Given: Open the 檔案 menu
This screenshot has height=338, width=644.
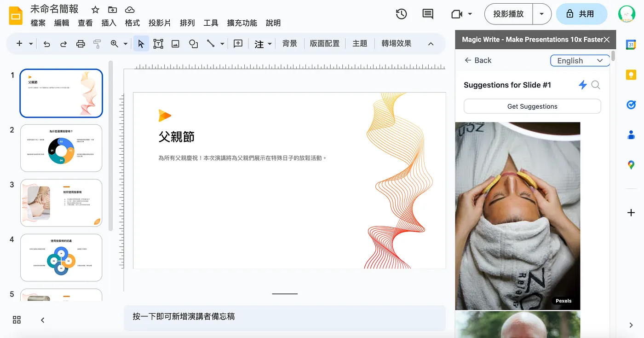Looking at the screenshot, I should point(38,23).
